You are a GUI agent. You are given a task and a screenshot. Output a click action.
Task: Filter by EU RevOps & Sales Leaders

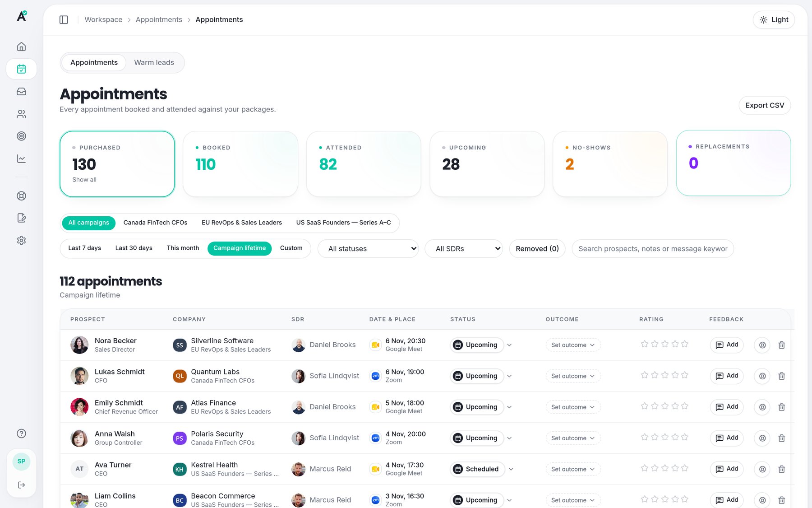(241, 223)
